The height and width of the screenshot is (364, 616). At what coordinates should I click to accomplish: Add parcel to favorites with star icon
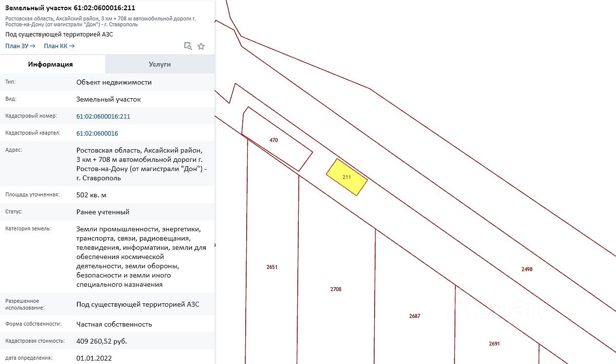click(201, 46)
